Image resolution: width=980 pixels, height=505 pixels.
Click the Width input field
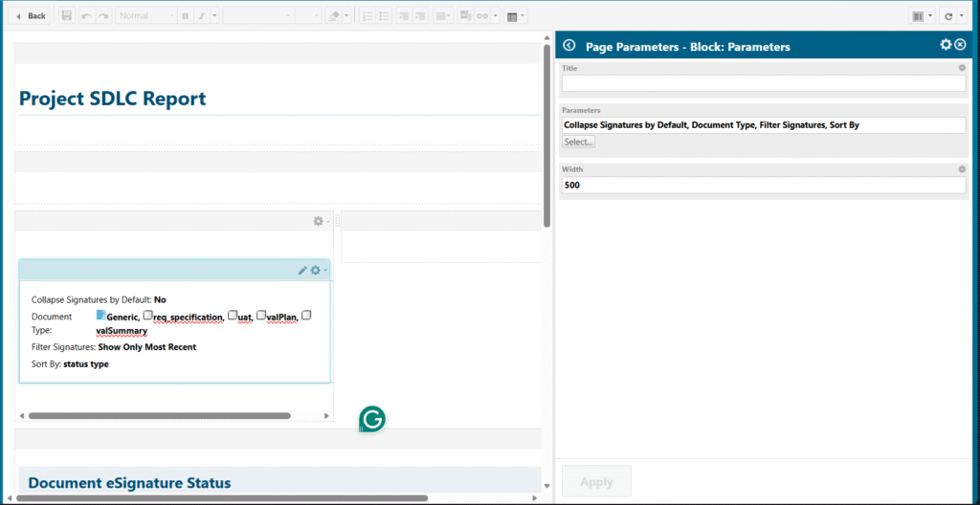coord(763,186)
